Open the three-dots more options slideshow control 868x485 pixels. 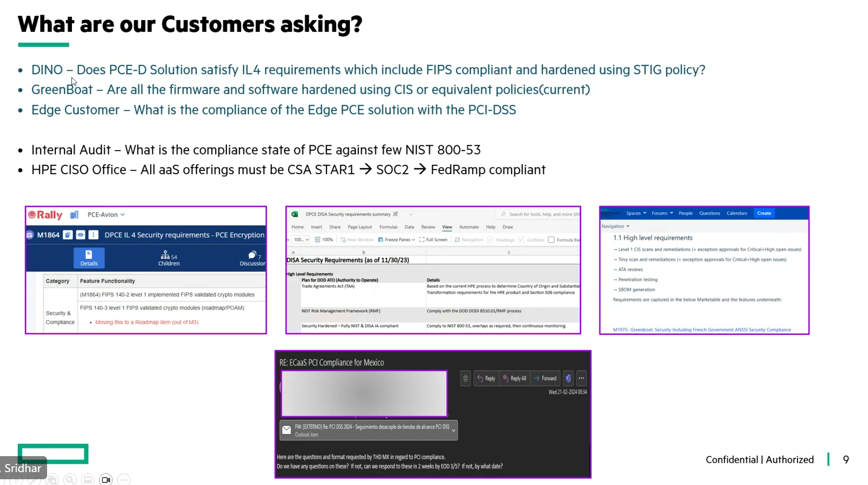point(123,480)
